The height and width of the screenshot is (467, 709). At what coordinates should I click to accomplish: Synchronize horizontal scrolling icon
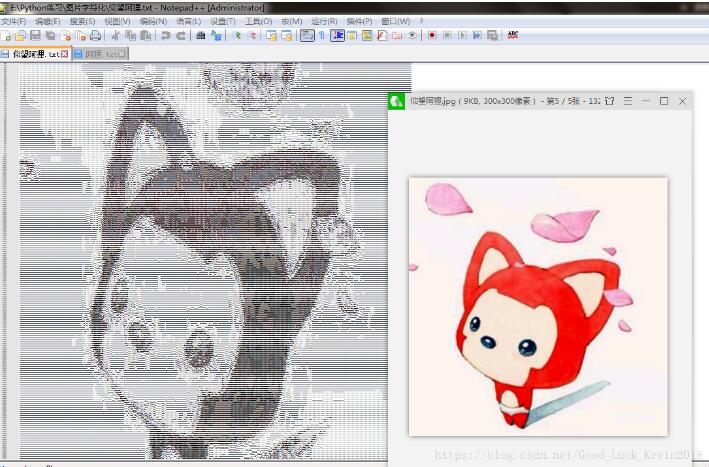(x=287, y=36)
